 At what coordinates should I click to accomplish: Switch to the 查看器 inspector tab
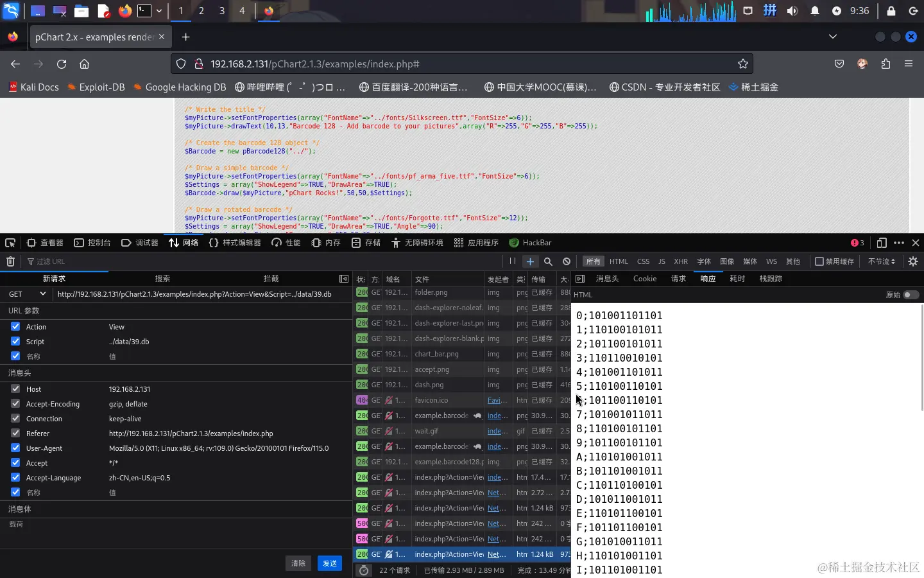pyautogui.click(x=45, y=243)
